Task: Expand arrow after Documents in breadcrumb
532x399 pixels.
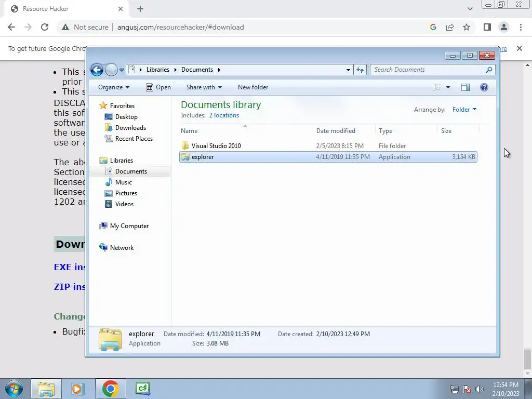Action: pos(219,70)
